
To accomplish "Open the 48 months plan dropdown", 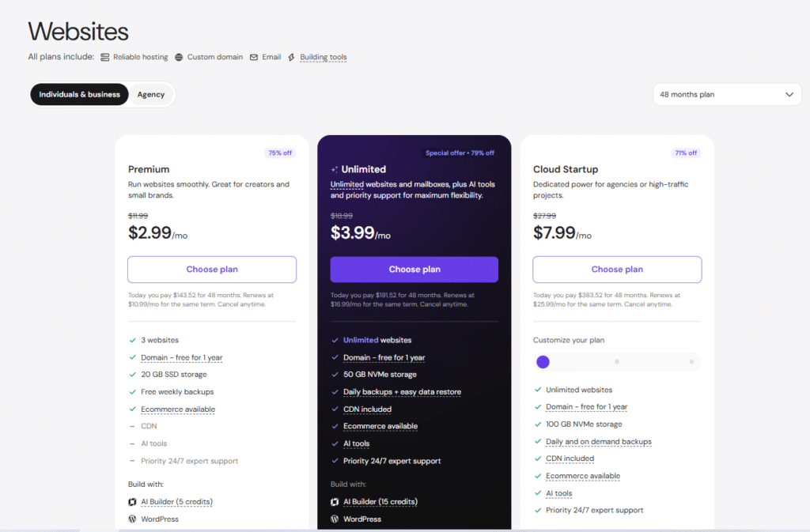I will click(728, 94).
